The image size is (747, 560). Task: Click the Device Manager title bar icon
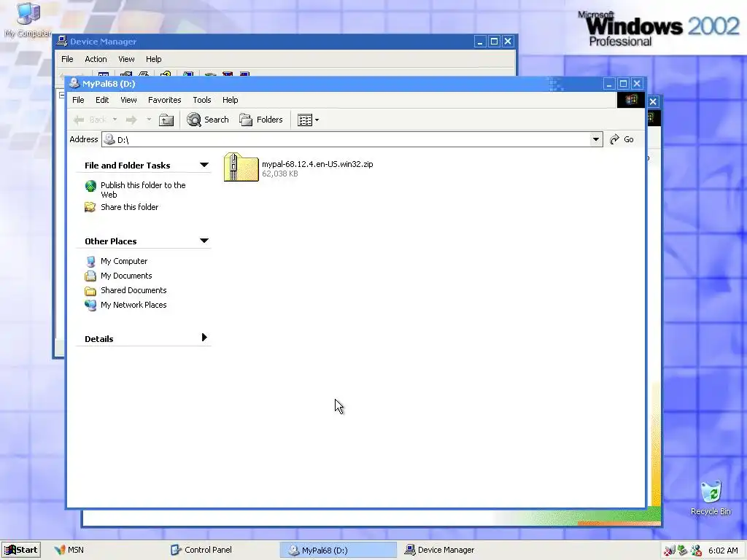[x=62, y=42]
